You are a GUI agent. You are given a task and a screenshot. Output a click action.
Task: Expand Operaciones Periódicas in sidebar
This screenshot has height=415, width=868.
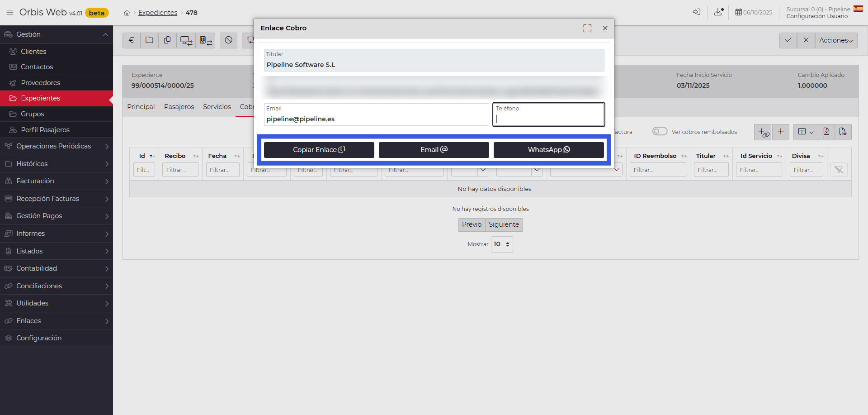pyautogui.click(x=57, y=146)
